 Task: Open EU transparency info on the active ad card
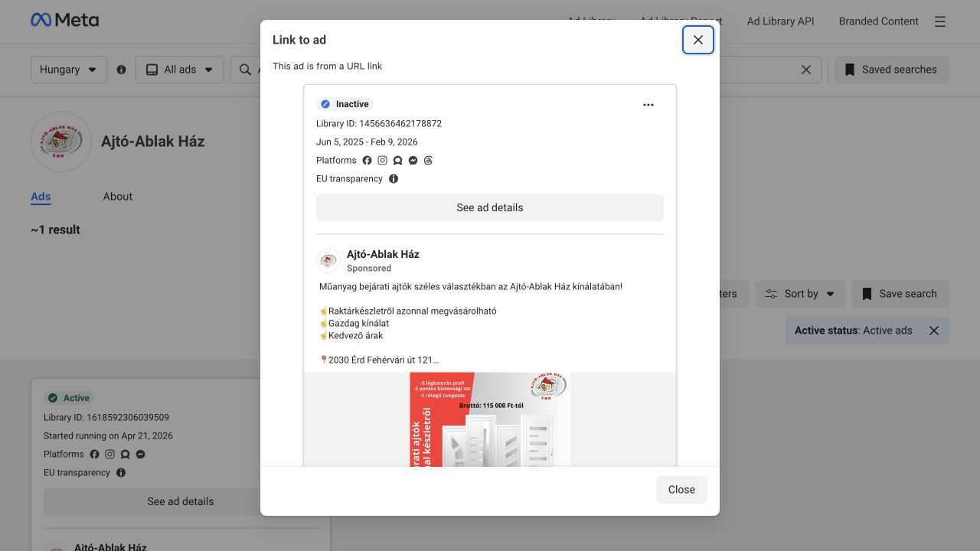tap(121, 473)
